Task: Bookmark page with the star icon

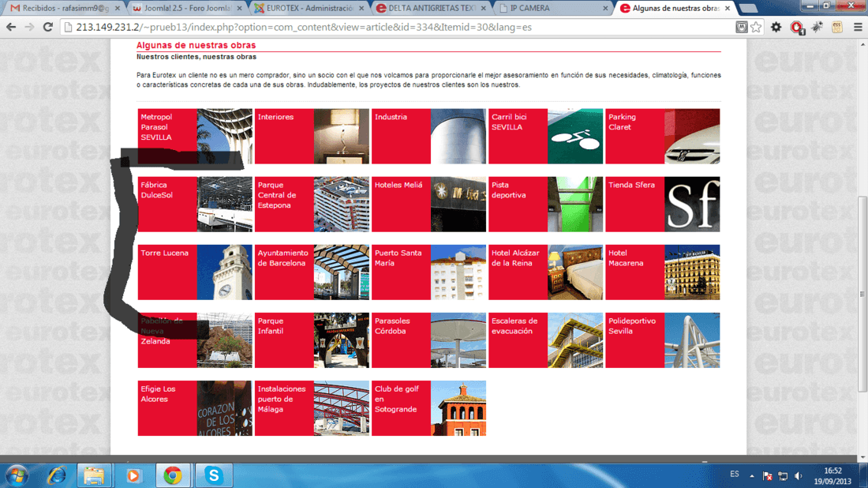Action: click(x=756, y=27)
